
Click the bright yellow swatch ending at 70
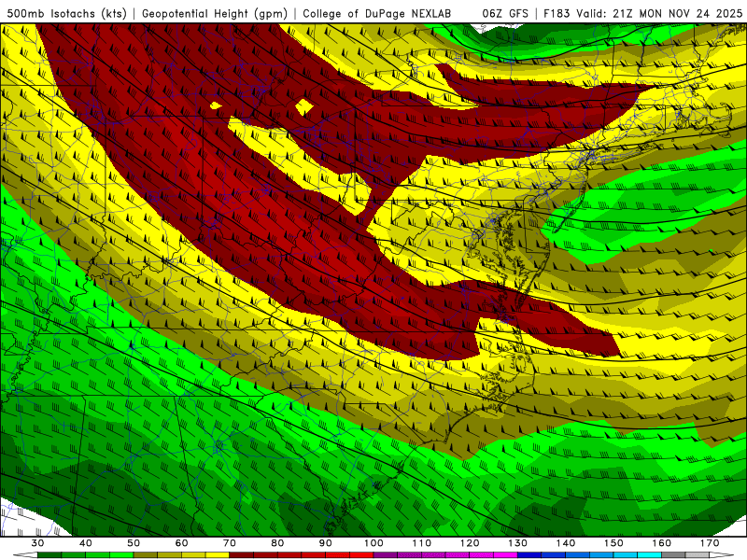point(218,555)
